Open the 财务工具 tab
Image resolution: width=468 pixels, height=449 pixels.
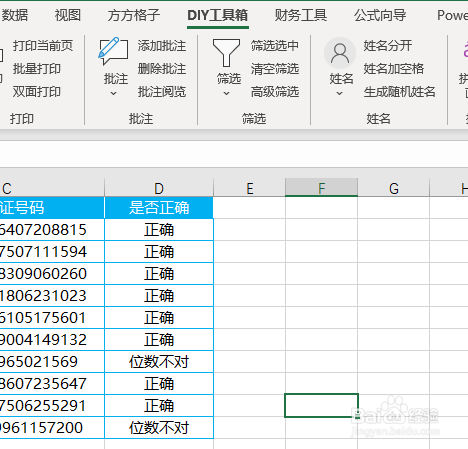point(301,15)
